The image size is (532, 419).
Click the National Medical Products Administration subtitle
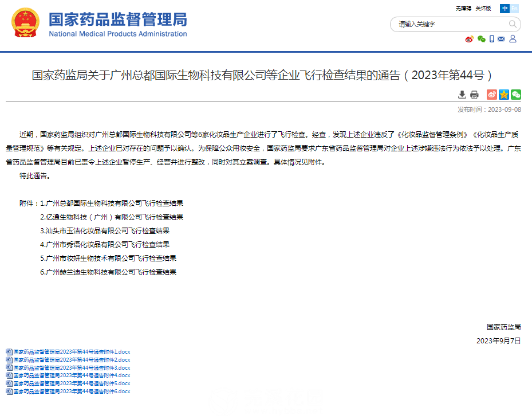118,34
